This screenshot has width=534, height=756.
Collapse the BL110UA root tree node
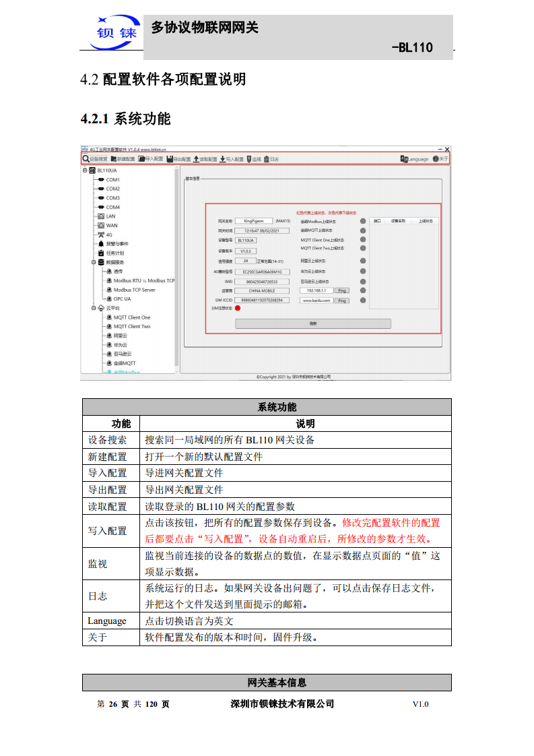click(85, 170)
